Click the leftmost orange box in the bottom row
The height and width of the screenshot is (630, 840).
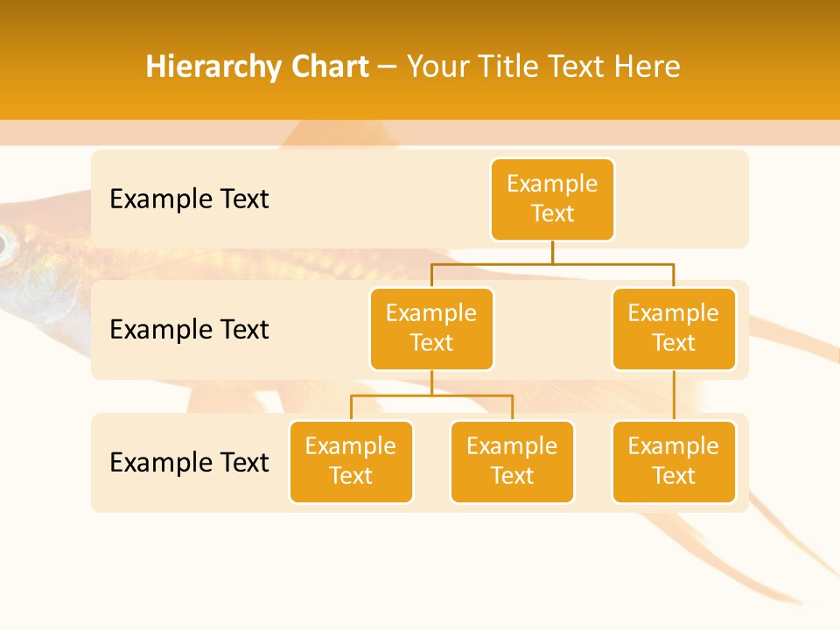(351, 462)
